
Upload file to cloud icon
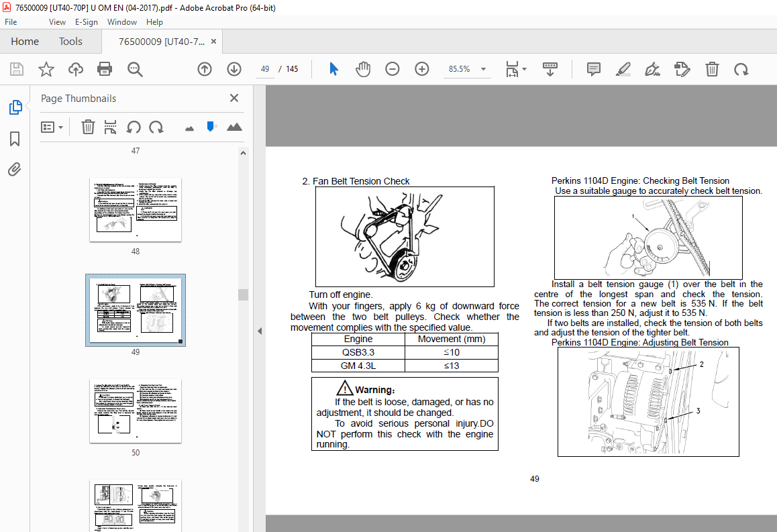76,69
